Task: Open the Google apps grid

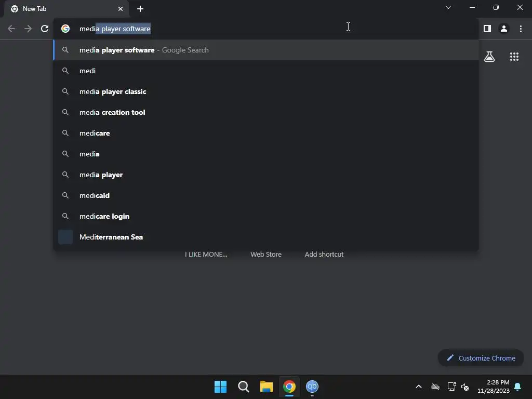Action: (514, 57)
